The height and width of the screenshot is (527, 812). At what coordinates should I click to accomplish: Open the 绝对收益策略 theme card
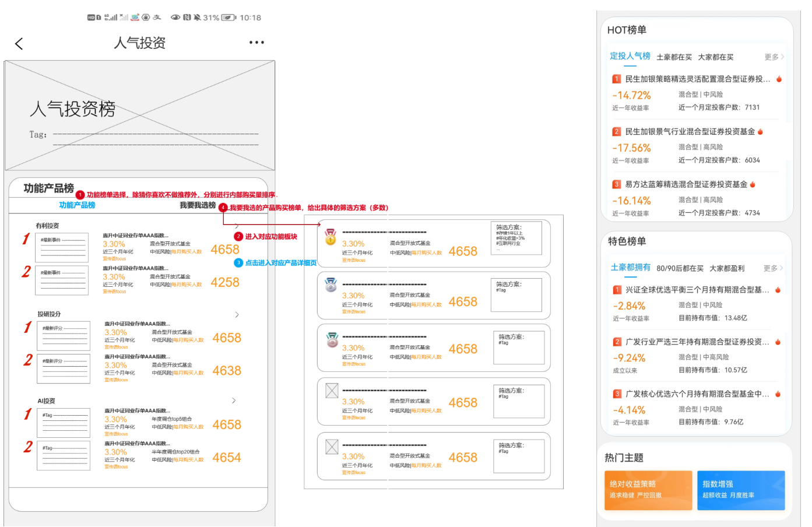pos(648,490)
